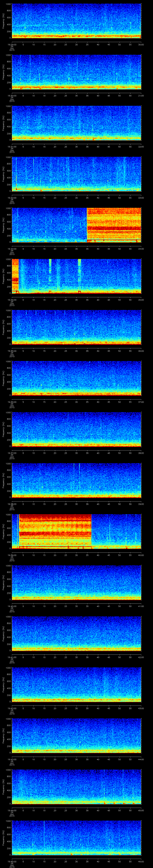
Task: Click the 19:32:00 start time label
Action: 12,198
